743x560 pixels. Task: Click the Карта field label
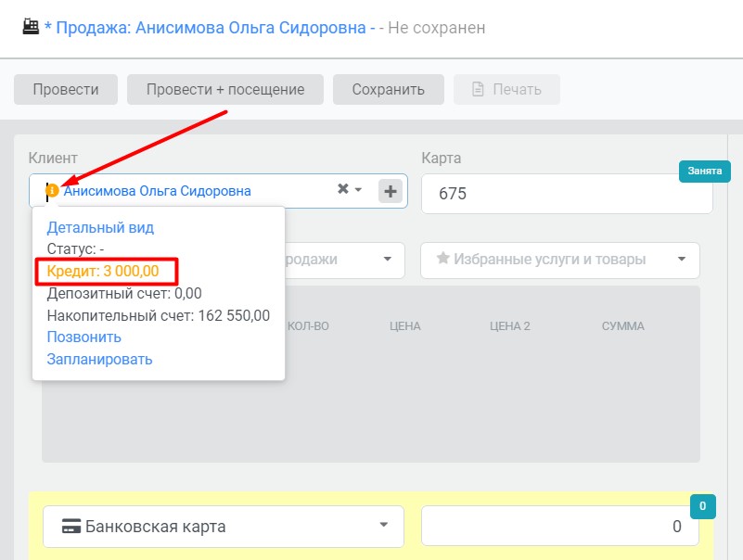coord(442,158)
